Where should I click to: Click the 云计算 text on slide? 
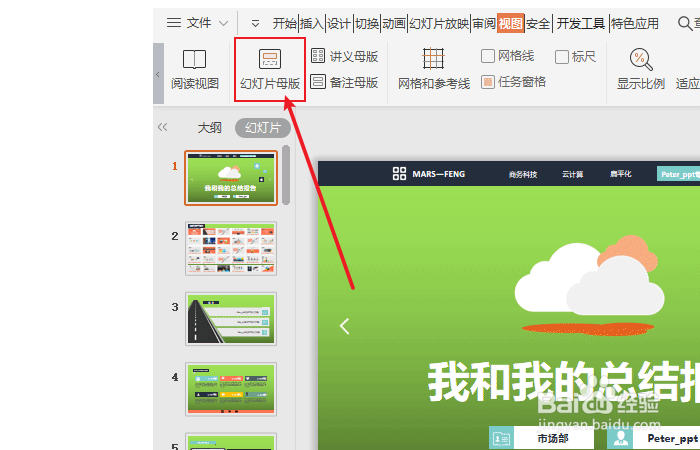pyautogui.click(x=572, y=174)
